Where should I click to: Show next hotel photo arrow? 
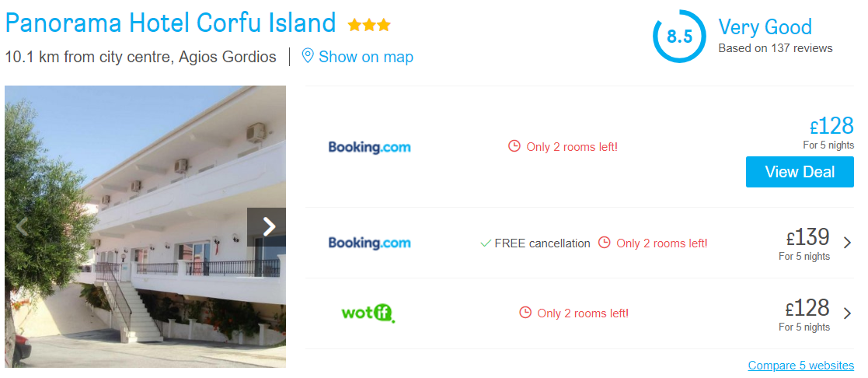point(269,226)
